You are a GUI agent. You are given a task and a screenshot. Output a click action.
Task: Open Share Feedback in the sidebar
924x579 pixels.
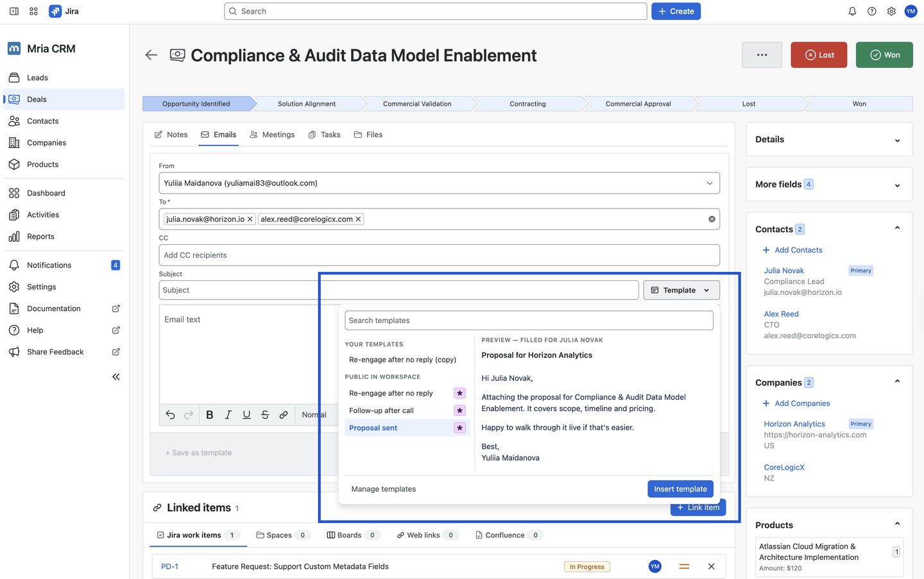tap(64, 352)
